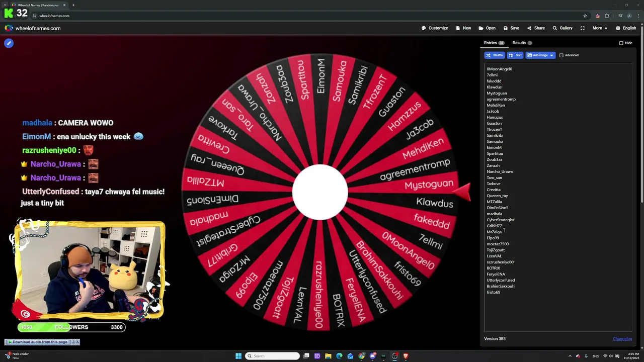
Task: Click the entry Narcho_Urawa in list
Action: pos(500,171)
